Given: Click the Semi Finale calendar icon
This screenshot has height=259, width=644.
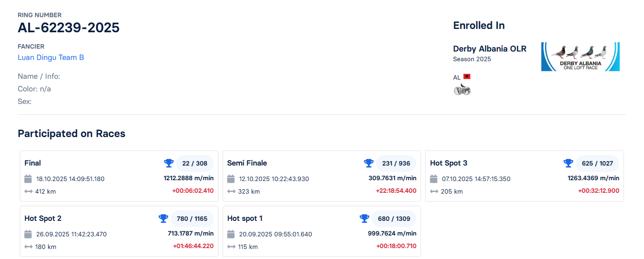Looking at the screenshot, I should click(231, 179).
